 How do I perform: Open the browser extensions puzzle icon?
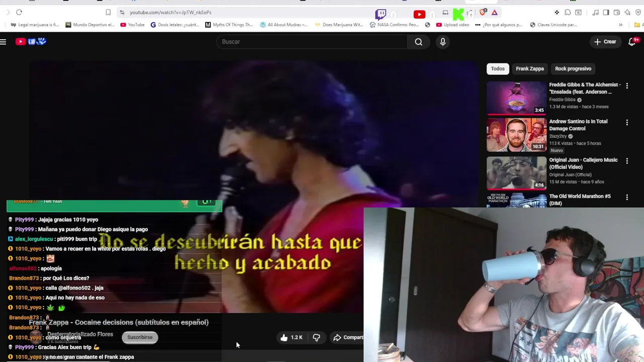[x=568, y=13]
